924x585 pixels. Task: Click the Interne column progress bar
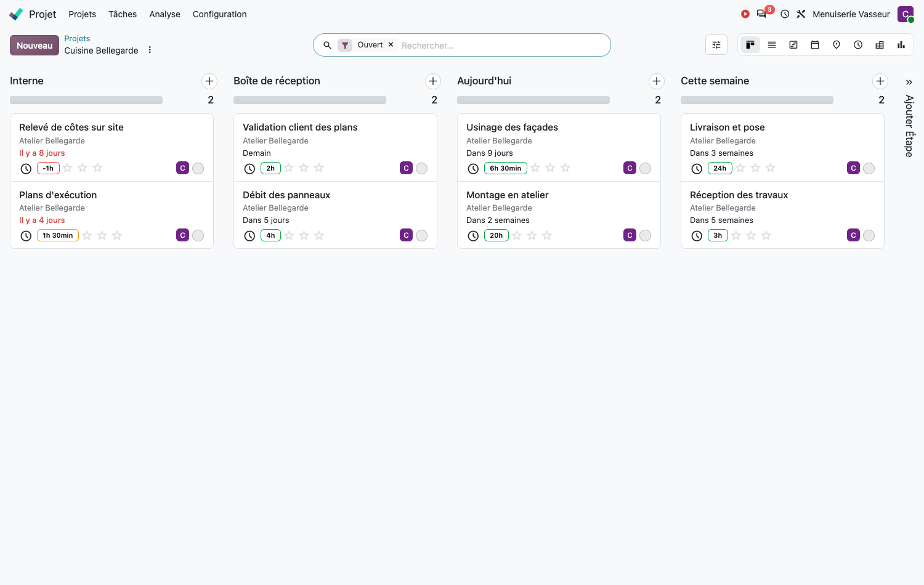click(86, 100)
